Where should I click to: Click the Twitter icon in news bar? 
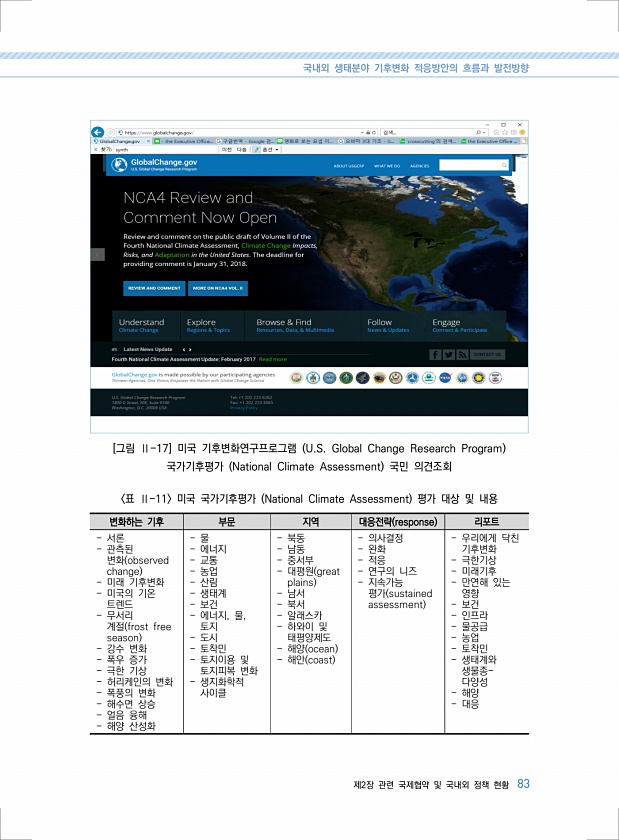448,354
